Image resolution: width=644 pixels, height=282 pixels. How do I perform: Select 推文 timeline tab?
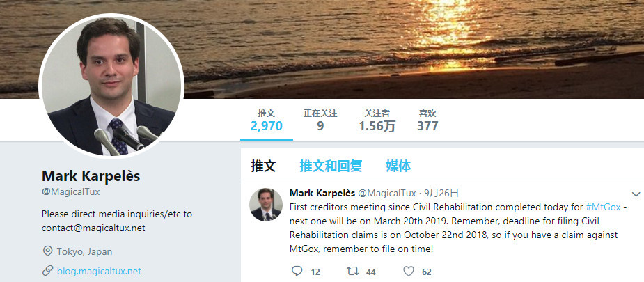pos(263,166)
